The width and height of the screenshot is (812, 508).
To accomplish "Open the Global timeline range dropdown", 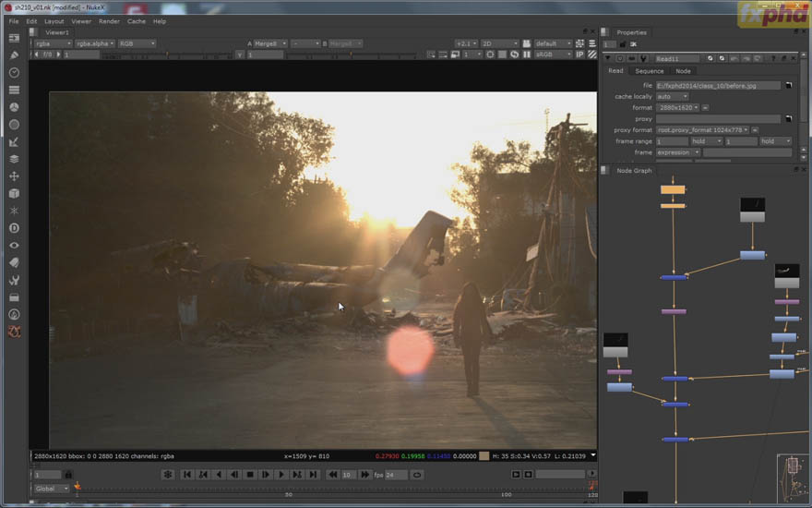I will pos(52,489).
